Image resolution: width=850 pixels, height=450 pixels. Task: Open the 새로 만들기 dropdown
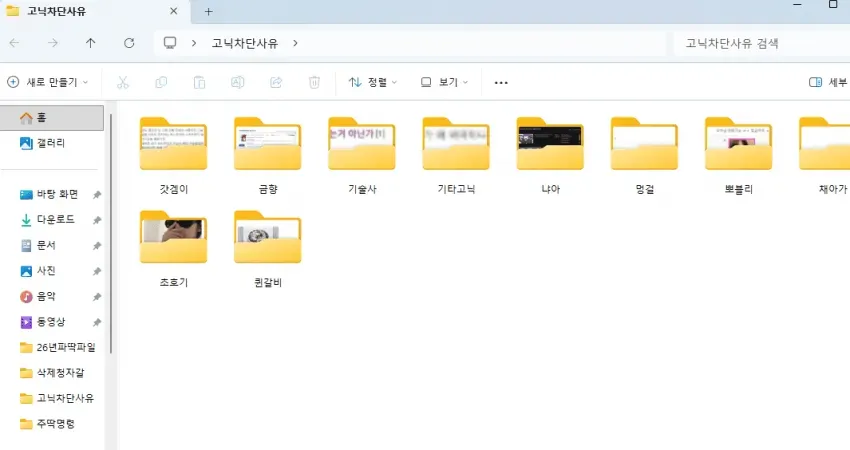tap(47, 82)
